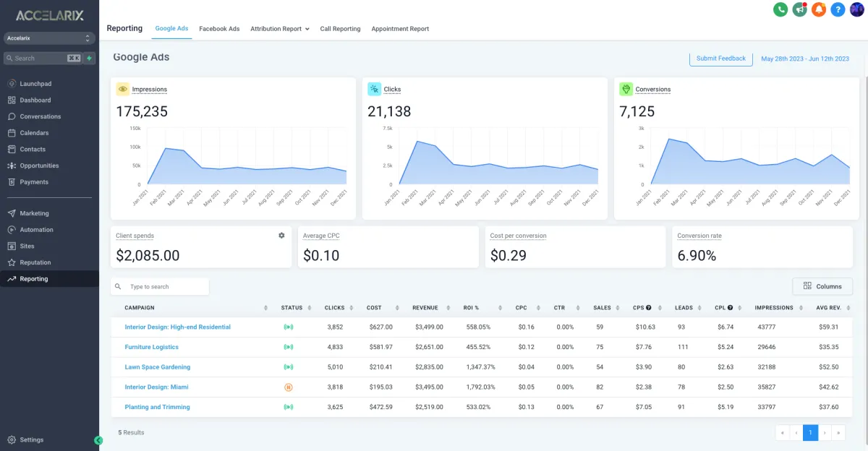Click the blue help question mark icon
868x451 pixels.
click(838, 9)
